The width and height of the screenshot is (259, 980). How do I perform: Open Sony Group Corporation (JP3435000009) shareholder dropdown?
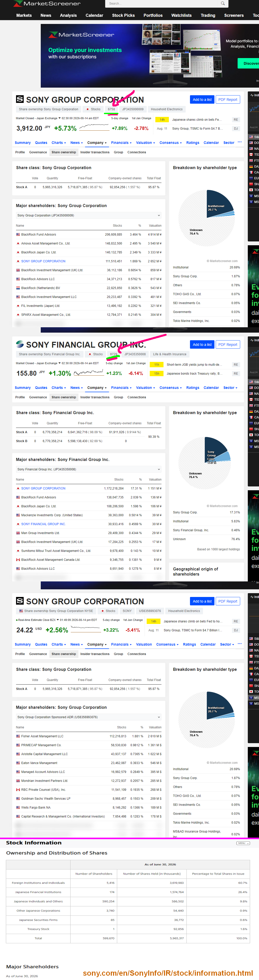(x=89, y=215)
